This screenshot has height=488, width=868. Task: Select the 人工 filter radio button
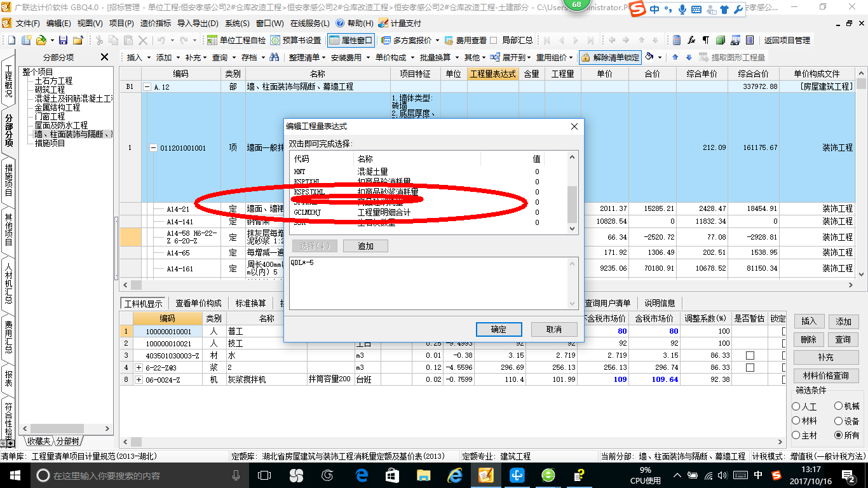(x=796, y=407)
